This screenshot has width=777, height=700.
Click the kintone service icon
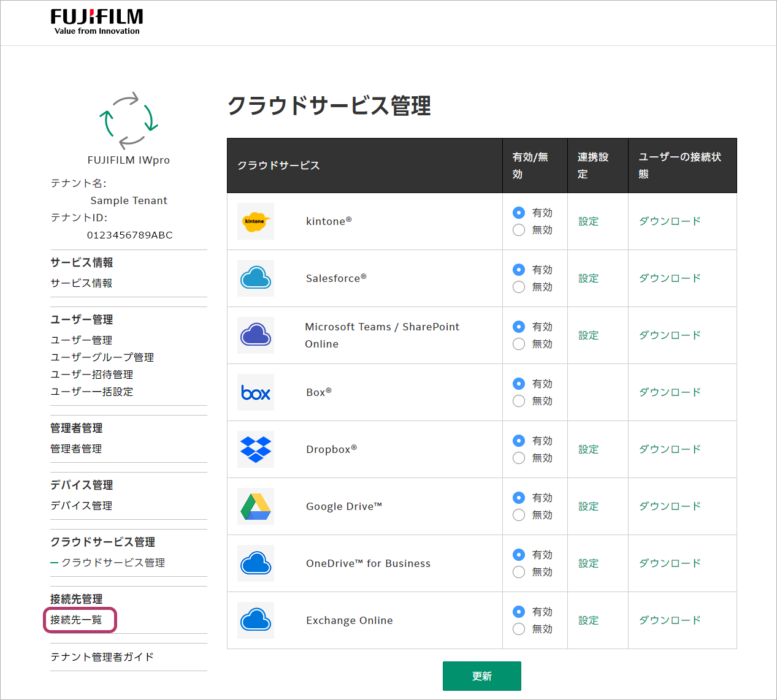256,221
